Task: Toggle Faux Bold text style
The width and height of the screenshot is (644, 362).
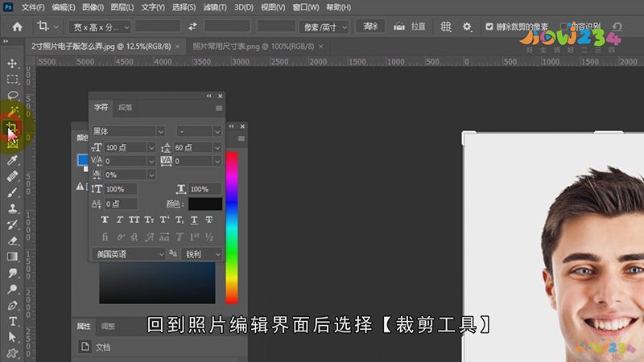Action: point(105,220)
